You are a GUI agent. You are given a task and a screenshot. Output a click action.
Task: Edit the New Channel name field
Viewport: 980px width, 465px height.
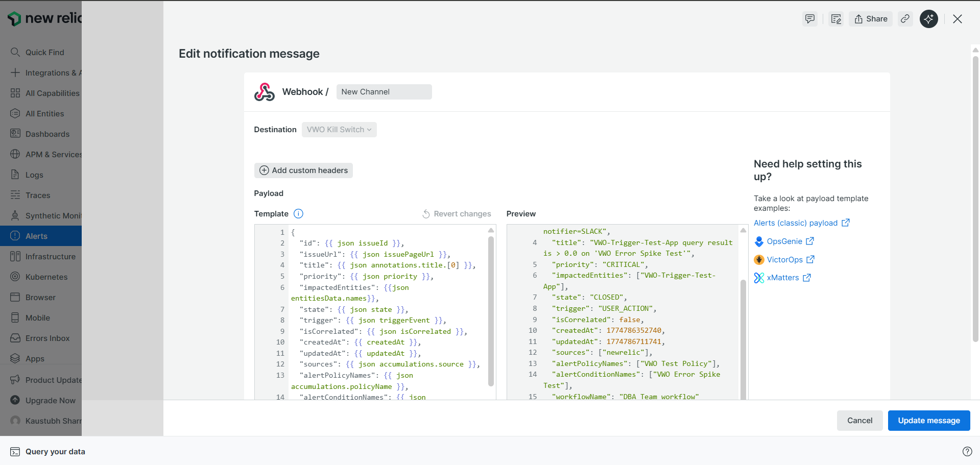(x=384, y=92)
